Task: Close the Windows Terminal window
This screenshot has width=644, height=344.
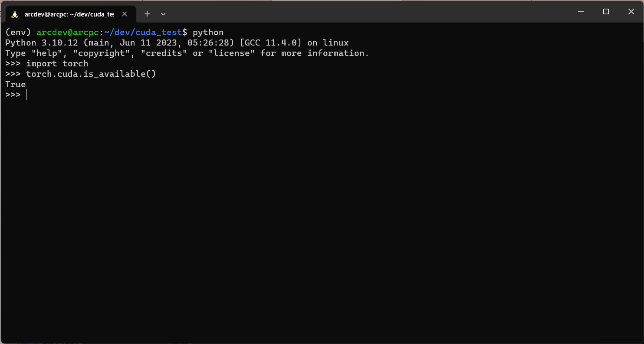Action: click(631, 12)
